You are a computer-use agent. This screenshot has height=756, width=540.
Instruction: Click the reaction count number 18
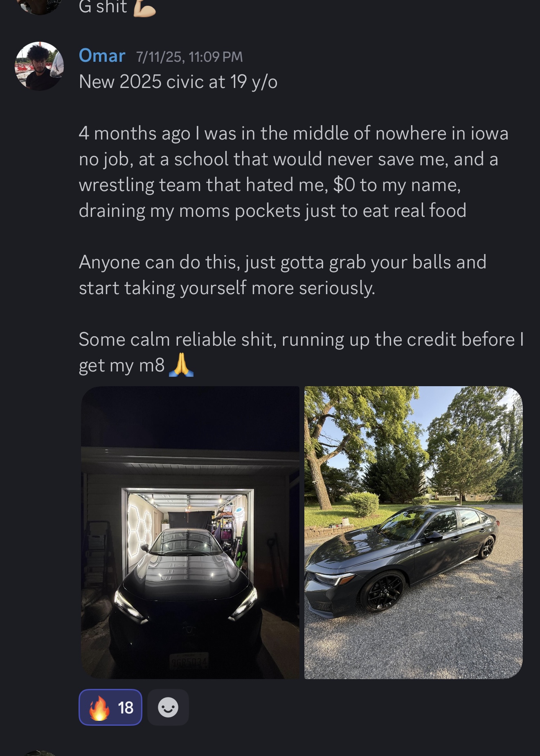126,708
